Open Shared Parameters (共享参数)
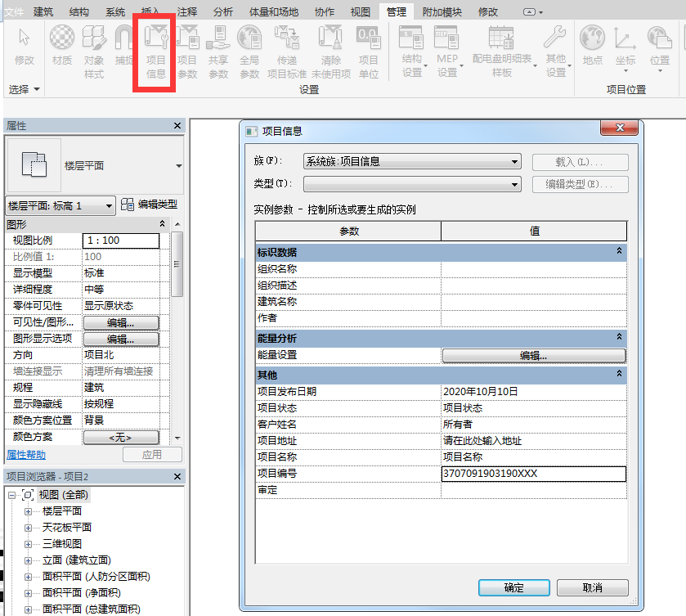This screenshot has height=616, width=686. [x=218, y=52]
